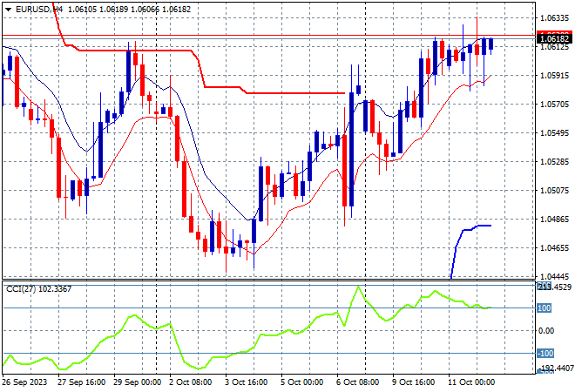Click the 1.05705 price scale label

[x=554, y=105]
